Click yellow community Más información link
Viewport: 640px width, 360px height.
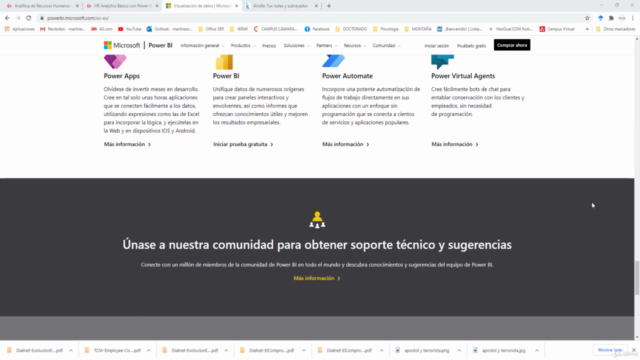(317, 278)
